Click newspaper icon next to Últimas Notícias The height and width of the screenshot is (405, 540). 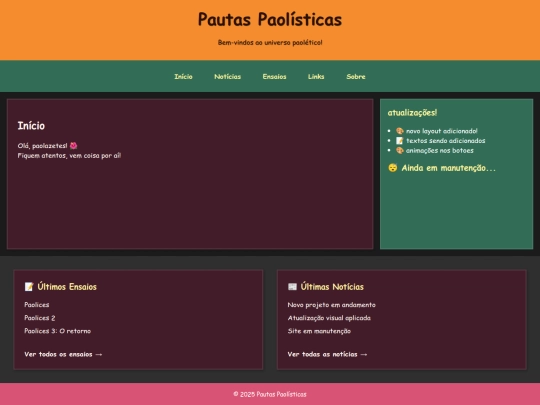(x=292, y=287)
